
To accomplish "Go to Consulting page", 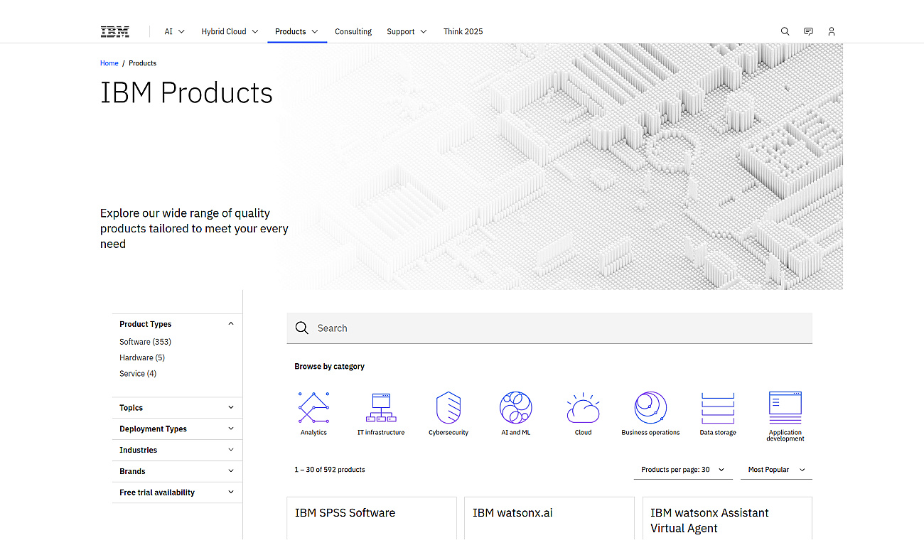I will [353, 31].
